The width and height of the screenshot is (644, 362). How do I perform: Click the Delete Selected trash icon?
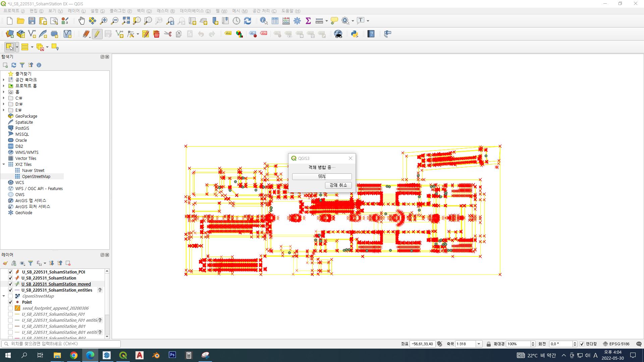tap(156, 34)
